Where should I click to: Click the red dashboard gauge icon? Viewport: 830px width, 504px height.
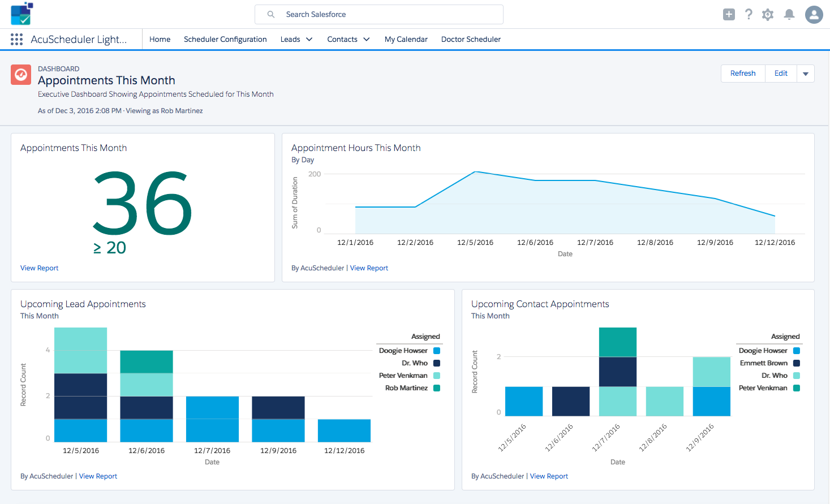21,75
